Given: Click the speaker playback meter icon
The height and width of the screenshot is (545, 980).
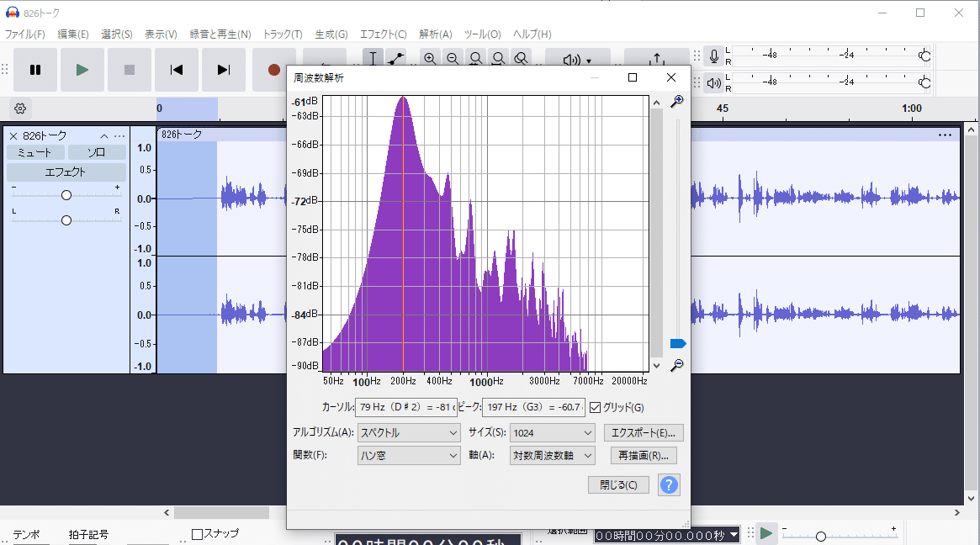Looking at the screenshot, I should pos(713,82).
